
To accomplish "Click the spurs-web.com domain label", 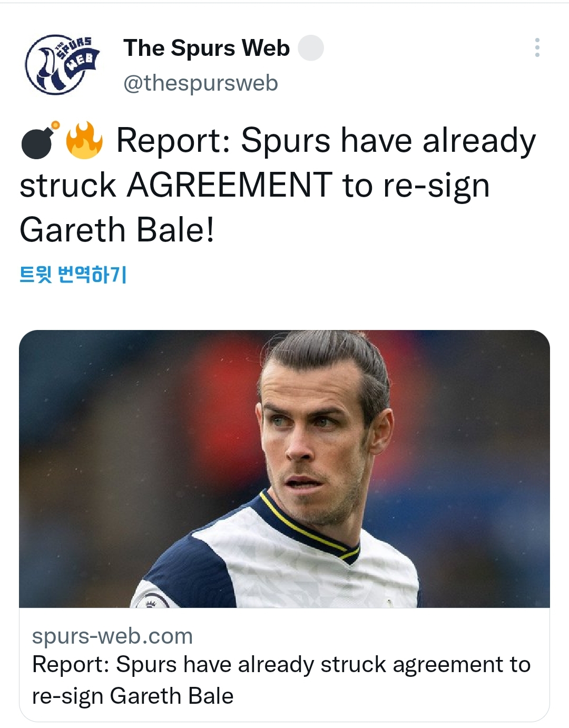I will click(x=112, y=636).
